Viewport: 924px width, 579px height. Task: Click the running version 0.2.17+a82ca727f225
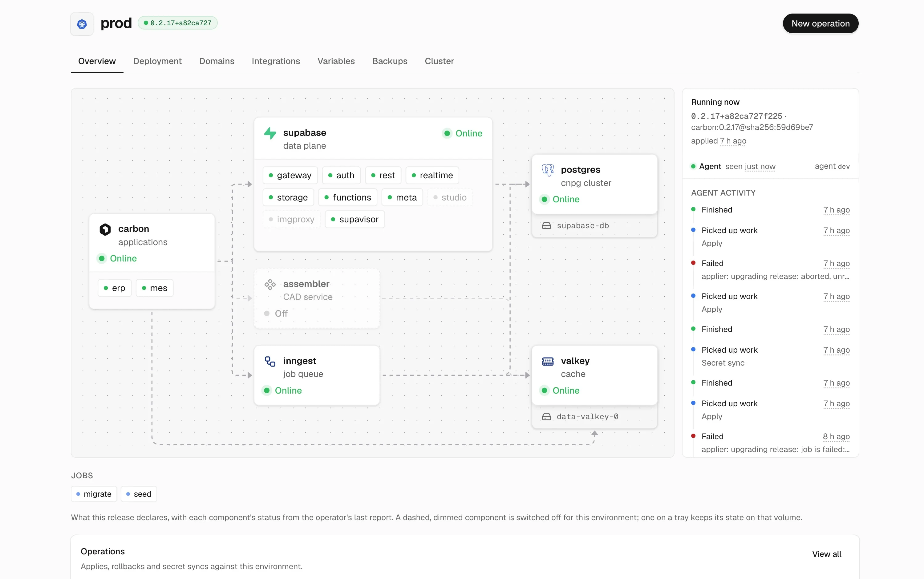point(736,116)
